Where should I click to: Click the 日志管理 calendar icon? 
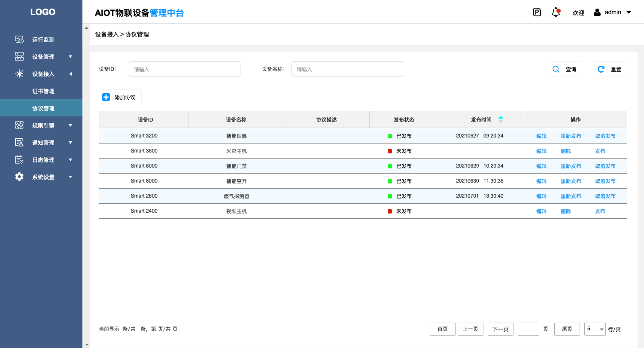coord(19,159)
